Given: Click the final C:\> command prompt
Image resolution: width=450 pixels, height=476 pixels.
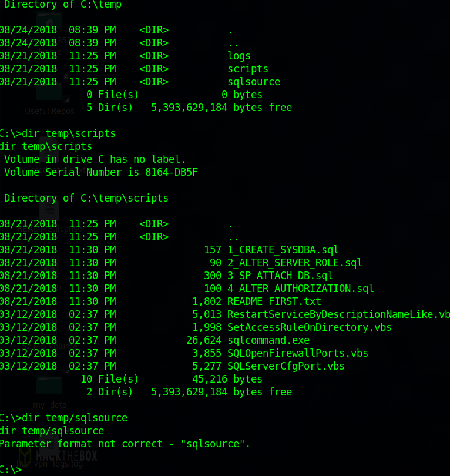Looking at the screenshot, I should tap(11, 470).
